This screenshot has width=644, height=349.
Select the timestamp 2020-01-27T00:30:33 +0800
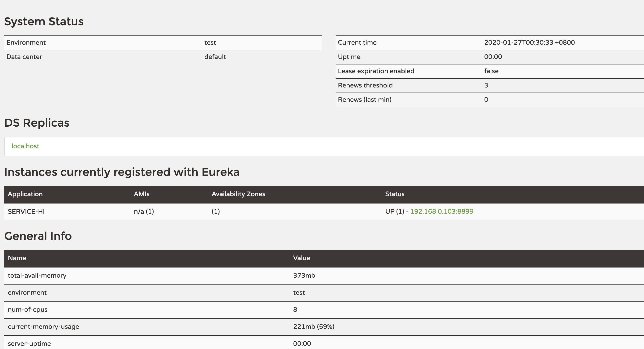click(530, 43)
